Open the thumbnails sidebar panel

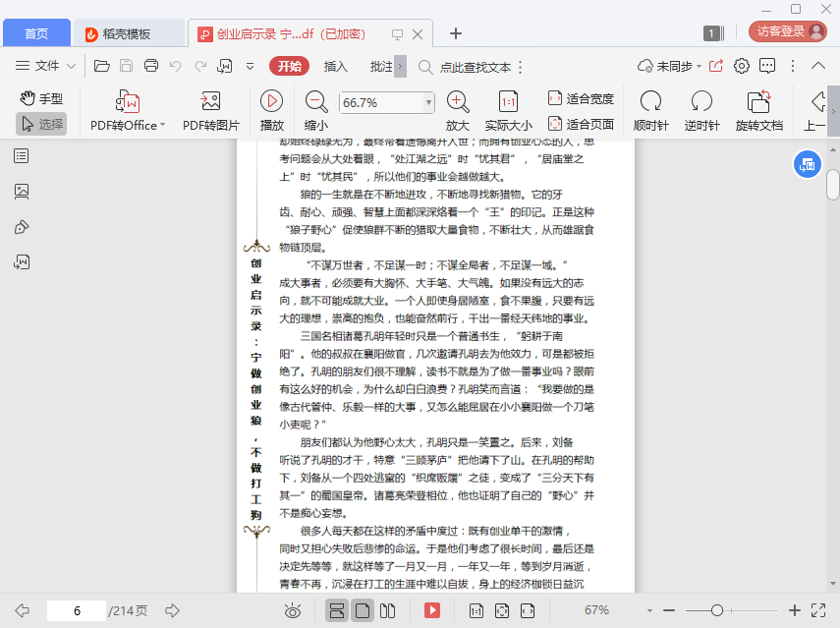(x=22, y=192)
